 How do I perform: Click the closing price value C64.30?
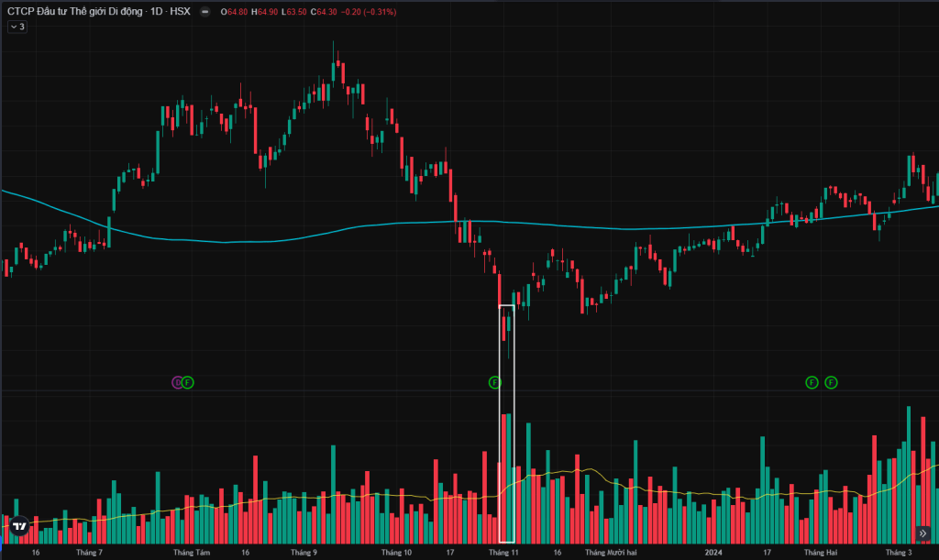pyautogui.click(x=324, y=12)
